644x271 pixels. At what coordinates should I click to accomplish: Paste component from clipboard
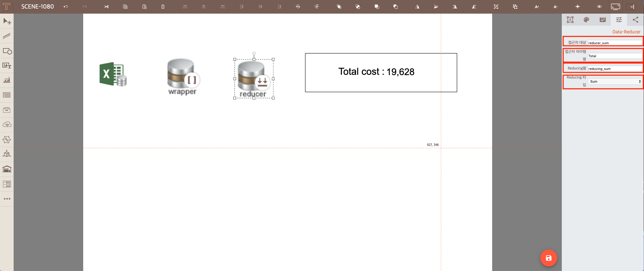click(144, 7)
